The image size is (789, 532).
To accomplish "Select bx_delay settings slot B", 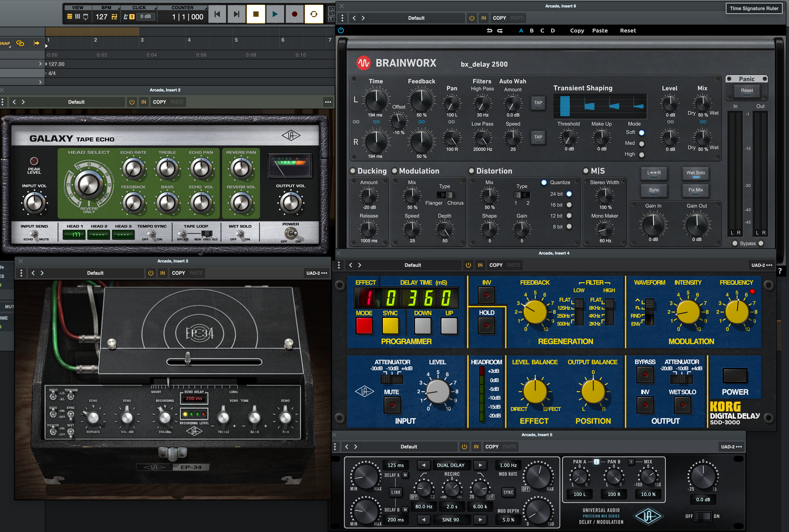I will pos(532,31).
